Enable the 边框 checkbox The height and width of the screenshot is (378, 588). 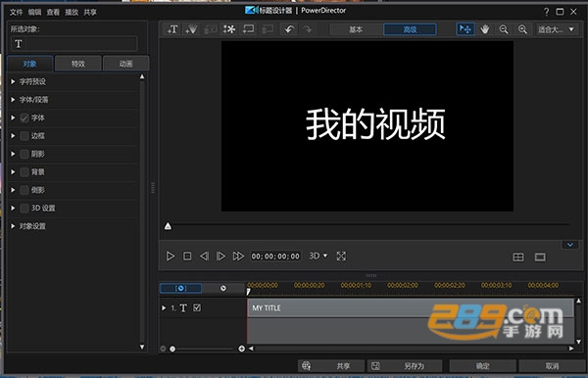24,135
